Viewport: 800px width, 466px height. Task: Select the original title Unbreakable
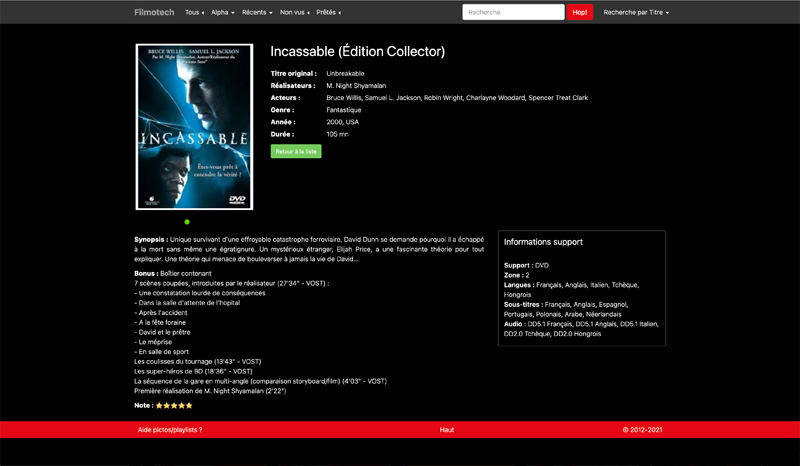click(345, 73)
